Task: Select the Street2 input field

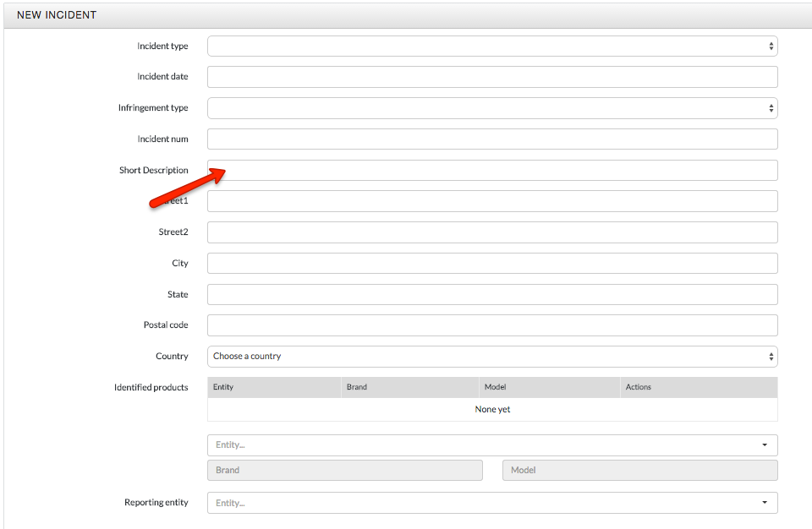Action: point(491,232)
